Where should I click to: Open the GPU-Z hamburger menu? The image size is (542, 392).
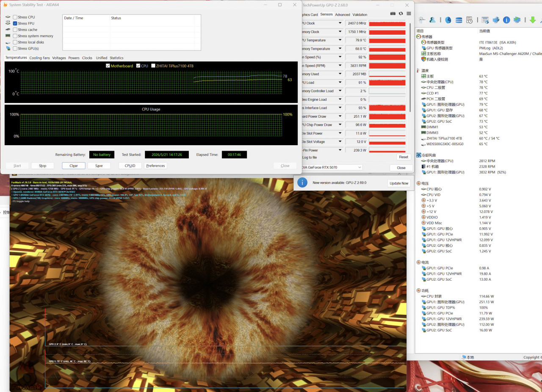click(409, 14)
